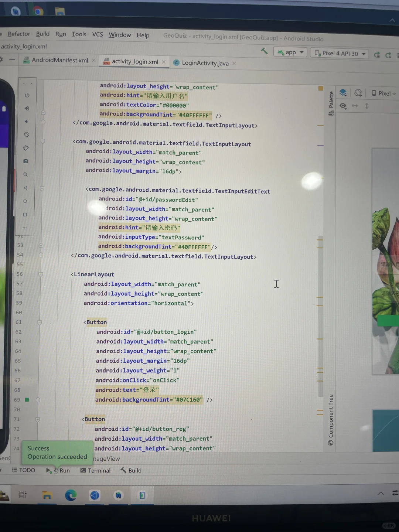Click the activity_login.xml breadcrumb

pyautogui.click(x=24, y=47)
